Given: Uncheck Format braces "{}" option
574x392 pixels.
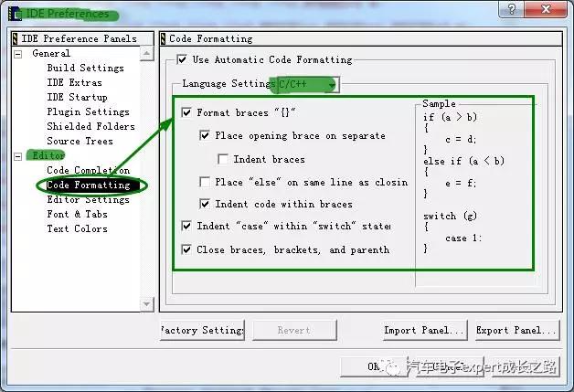Looking at the screenshot, I should click(x=187, y=112).
